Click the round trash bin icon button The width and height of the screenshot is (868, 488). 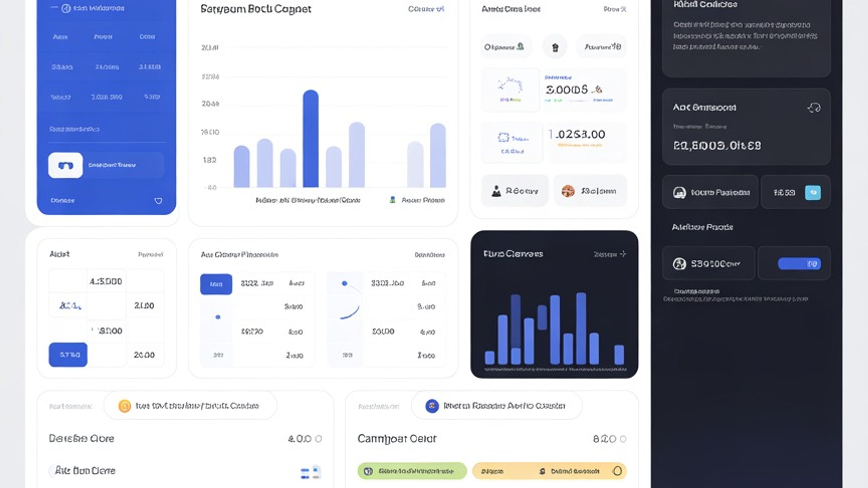click(555, 47)
